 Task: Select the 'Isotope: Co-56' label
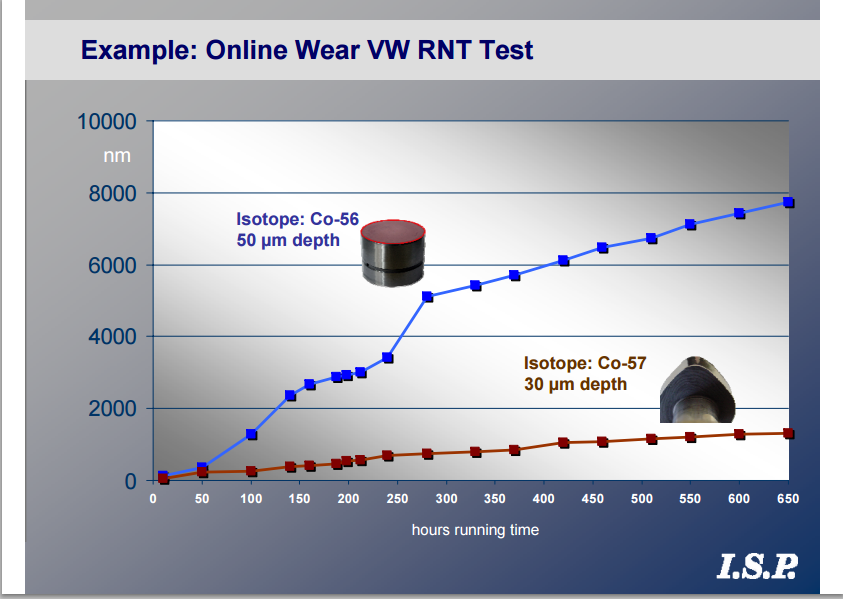pyautogui.click(x=297, y=219)
